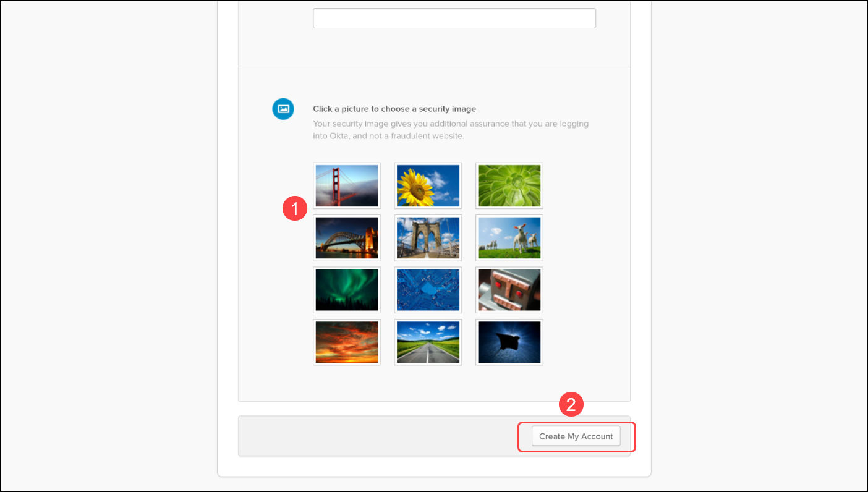Click the blue security image picture icon
This screenshot has height=492, width=868.
tap(283, 109)
